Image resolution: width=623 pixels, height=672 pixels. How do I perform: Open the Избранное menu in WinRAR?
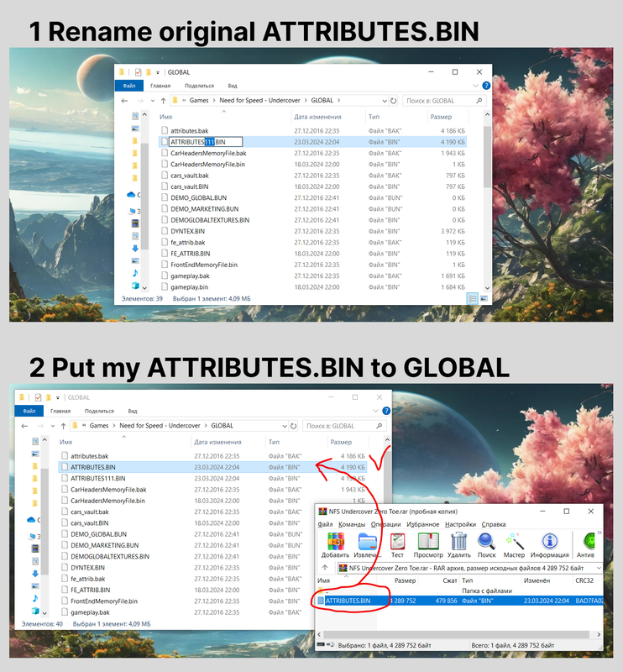(422, 524)
